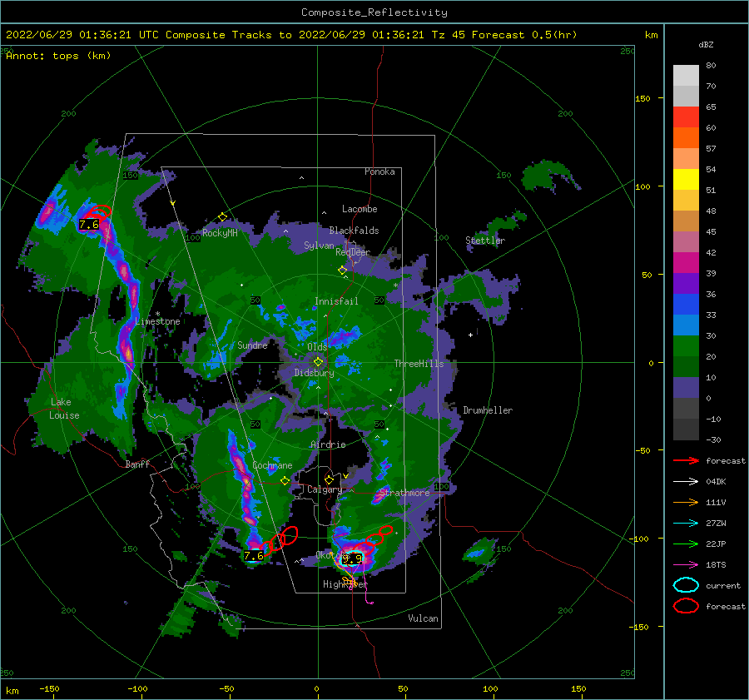The image size is (749, 700).
Task: Click the Ponoka city label
Action: coord(379,171)
